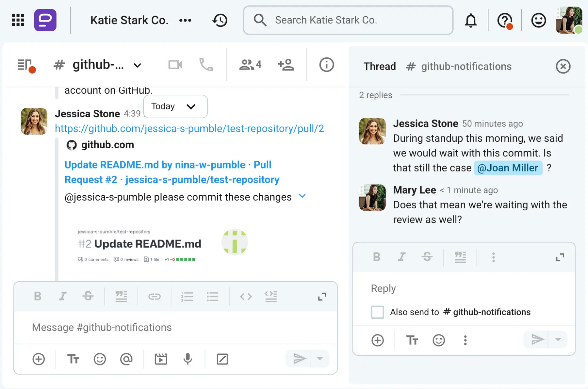Open the user profile avatar menu
This screenshot has height=389, width=588.
coord(569,20)
